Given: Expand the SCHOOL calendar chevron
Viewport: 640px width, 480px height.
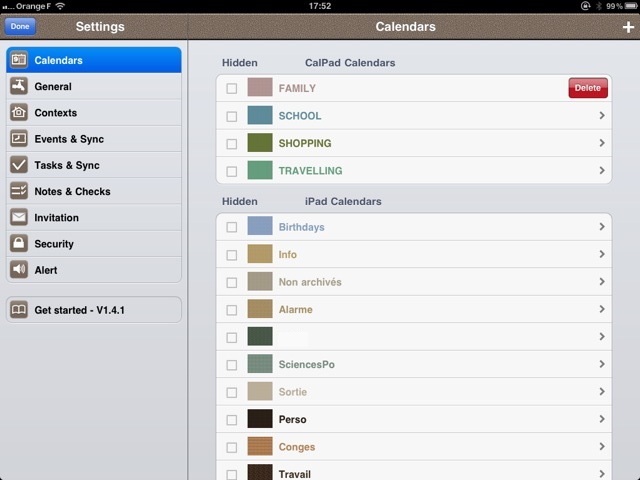Looking at the screenshot, I should pyautogui.click(x=601, y=116).
